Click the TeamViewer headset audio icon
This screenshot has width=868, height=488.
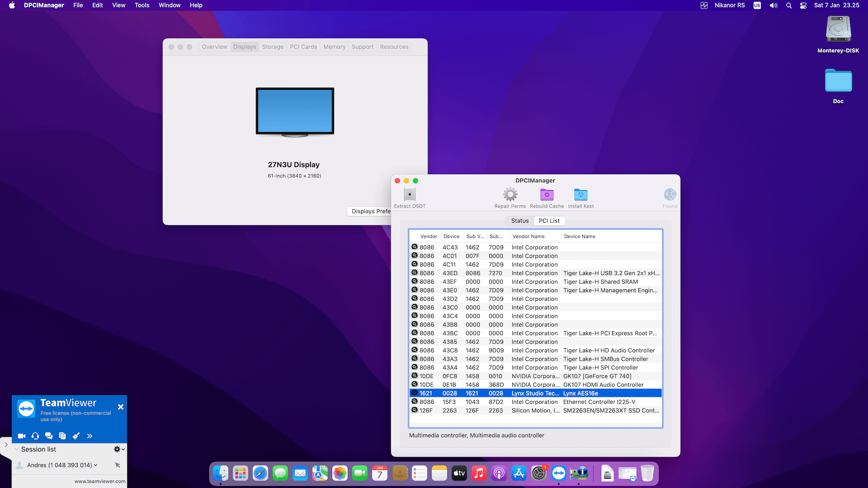point(35,436)
